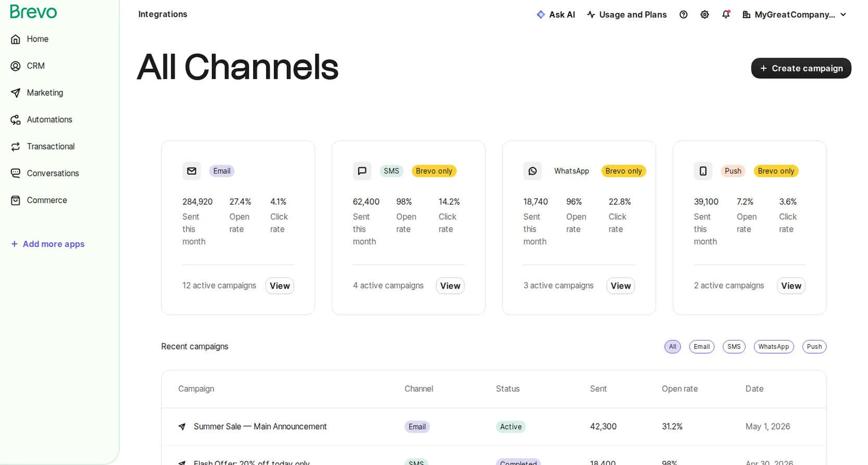View the Email channel's active campaigns
Viewport: 868px width, 465px height.
click(x=280, y=286)
